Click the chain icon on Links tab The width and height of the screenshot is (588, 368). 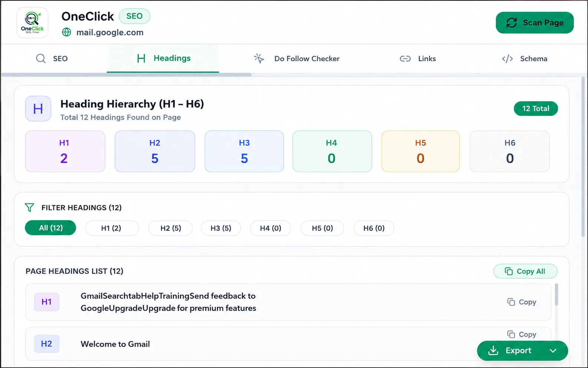pos(405,59)
